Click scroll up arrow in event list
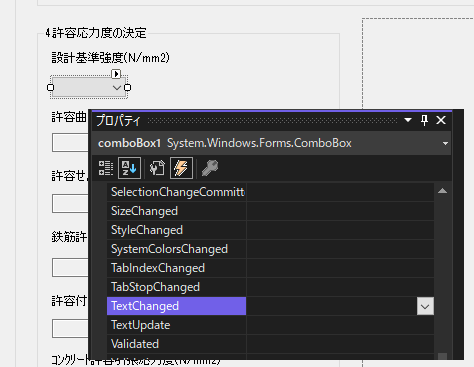Screen dimensions: 474x367 (x=442, y=191)
